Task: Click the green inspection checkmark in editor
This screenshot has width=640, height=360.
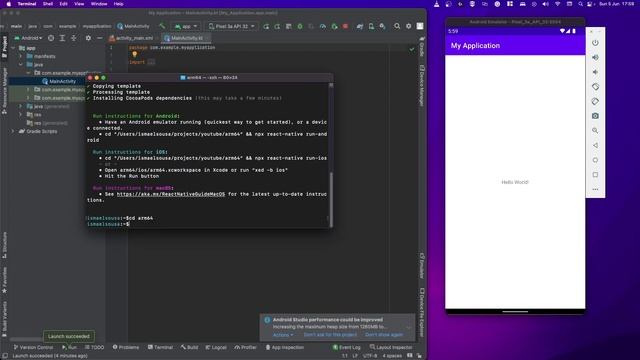Action: [x=411, y=49]
